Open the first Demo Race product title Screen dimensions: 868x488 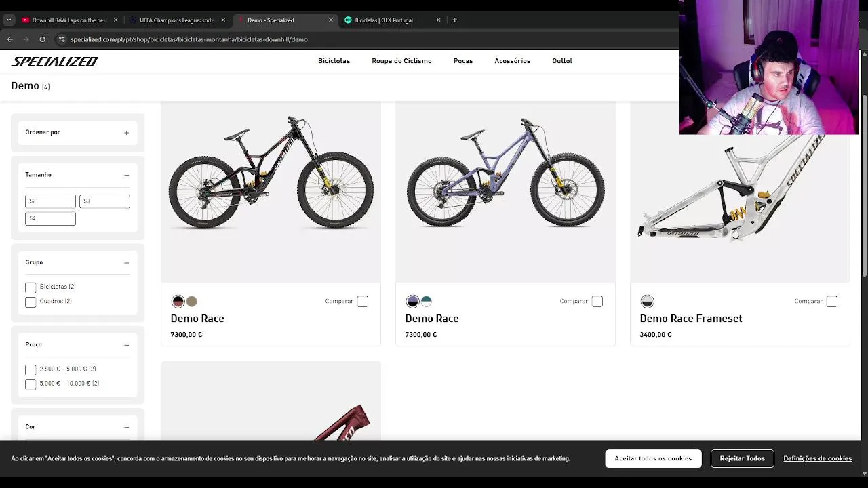click(x=197, y=319)
